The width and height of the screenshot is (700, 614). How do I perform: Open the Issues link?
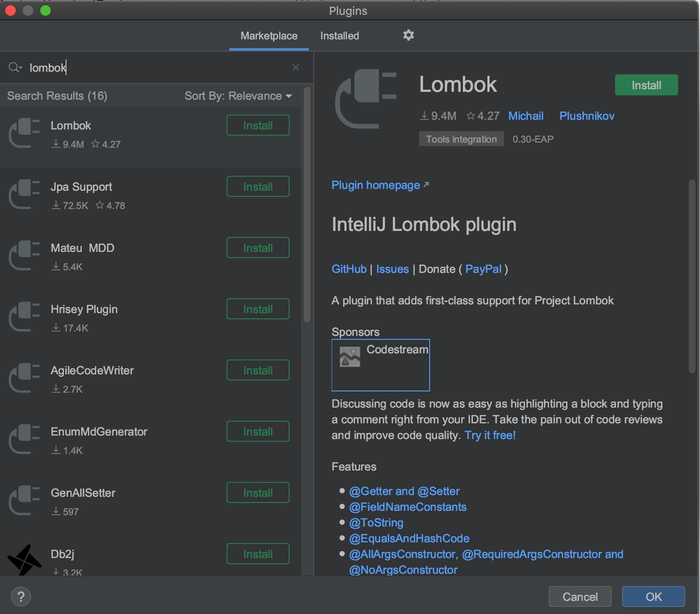[392, 269]
